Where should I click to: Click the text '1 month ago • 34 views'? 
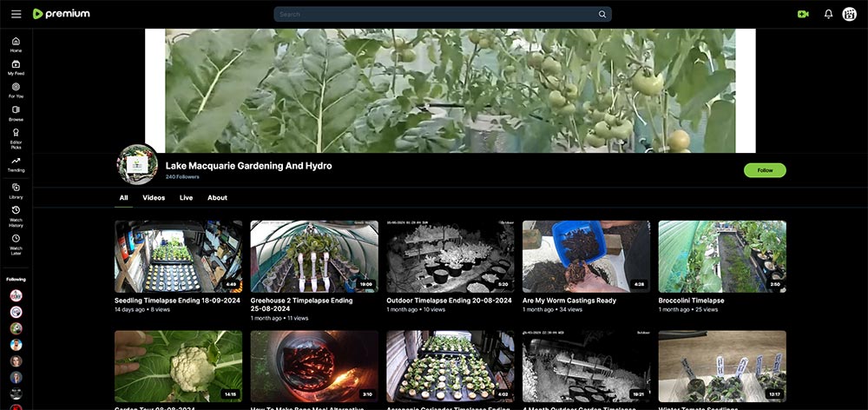click(552, 310)
